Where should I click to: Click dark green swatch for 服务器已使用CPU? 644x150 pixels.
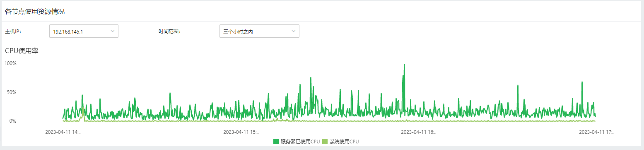[276, 142]
